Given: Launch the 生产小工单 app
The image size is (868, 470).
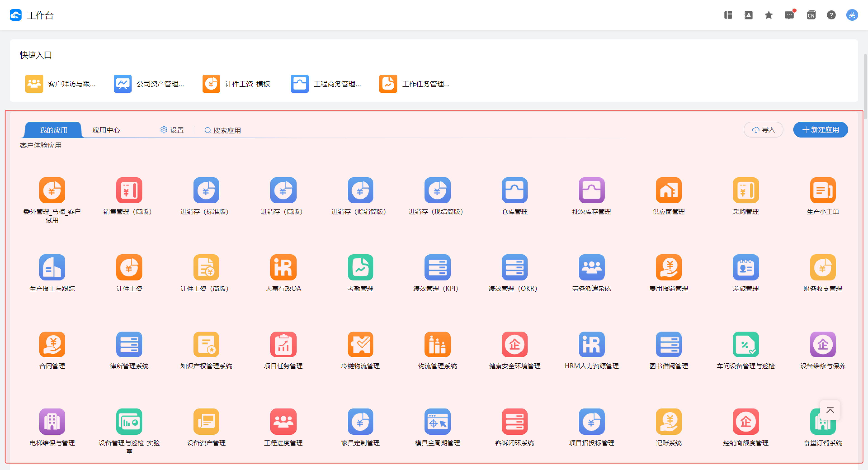Looking at the screenshot, I should click(x=823, y=190).
